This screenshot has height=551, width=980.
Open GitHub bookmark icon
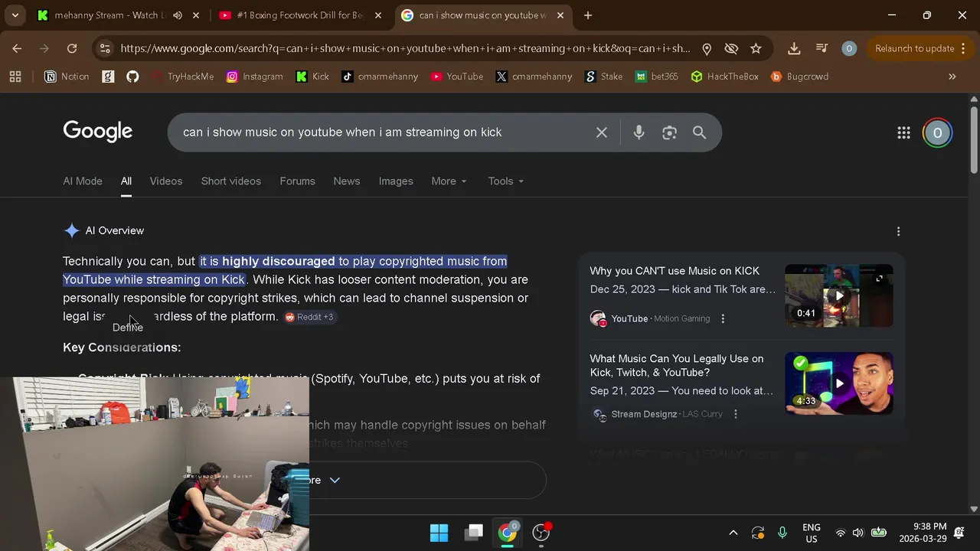[132, 77]
